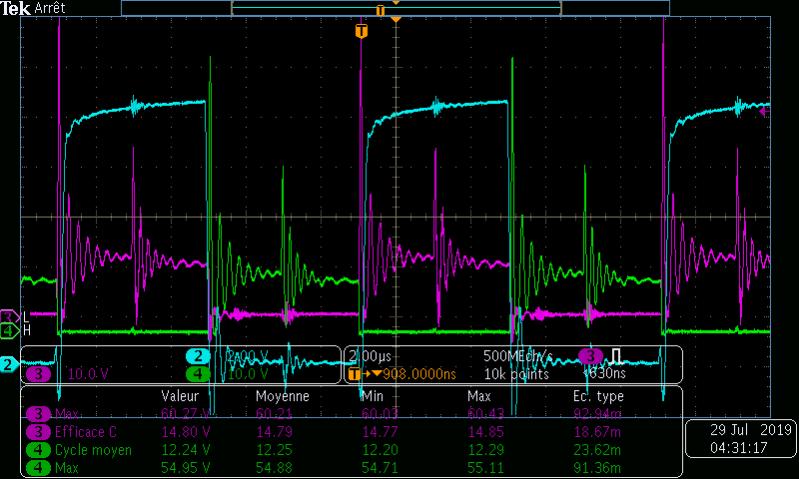Screen dimensions: 799x479
Task: Click the Min column header
Action: [372, 396]
